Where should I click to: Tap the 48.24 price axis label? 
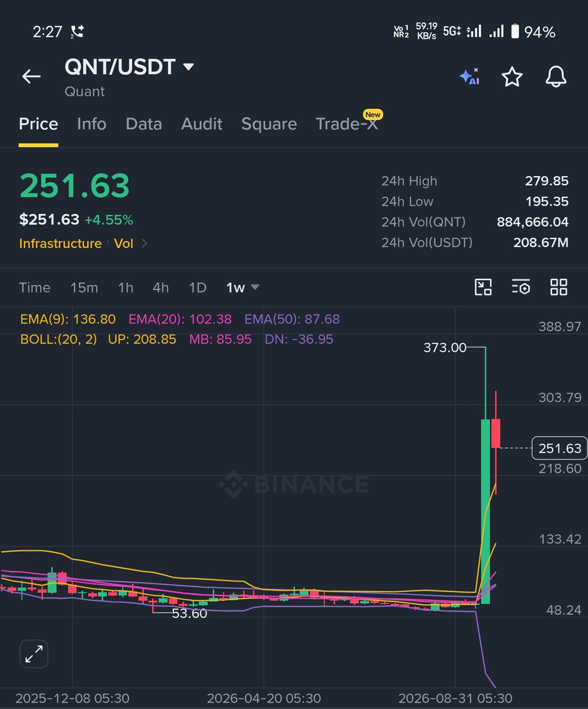pos(563,610)
